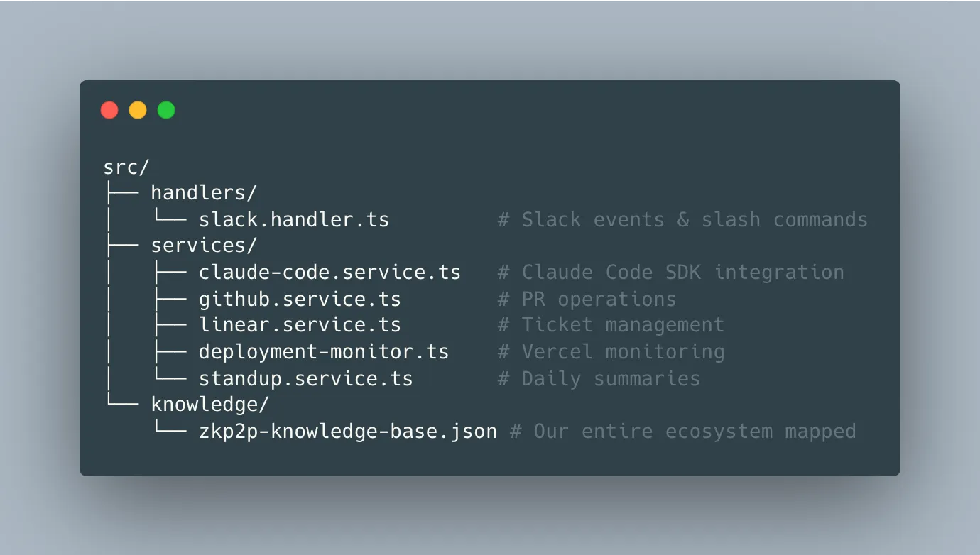This screenshot has height=555, width=980.
Task: Select the src/ root folder
Action: click(x=126, y=167)
